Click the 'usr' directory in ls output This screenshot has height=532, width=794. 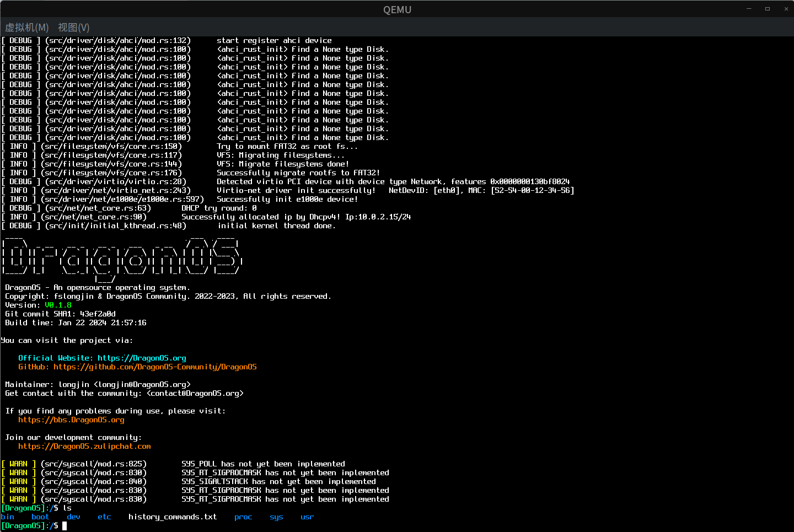pos(307,517)
